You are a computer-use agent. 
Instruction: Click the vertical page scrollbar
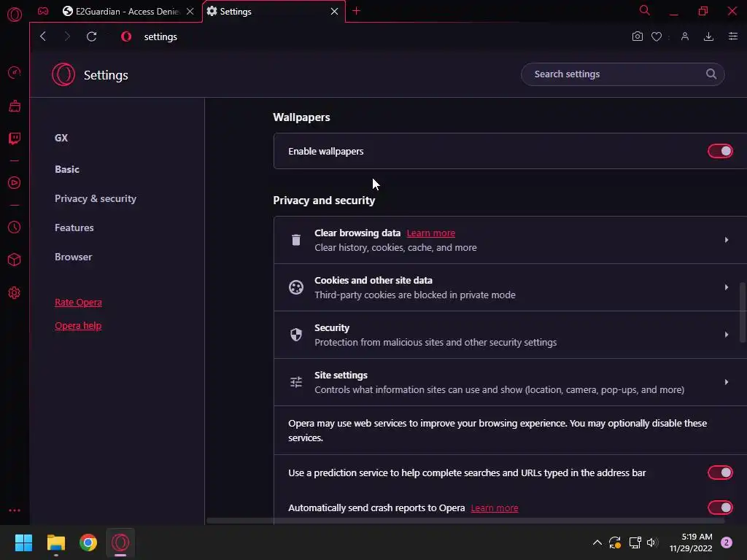pyautogui.click(x=742, y=312)
